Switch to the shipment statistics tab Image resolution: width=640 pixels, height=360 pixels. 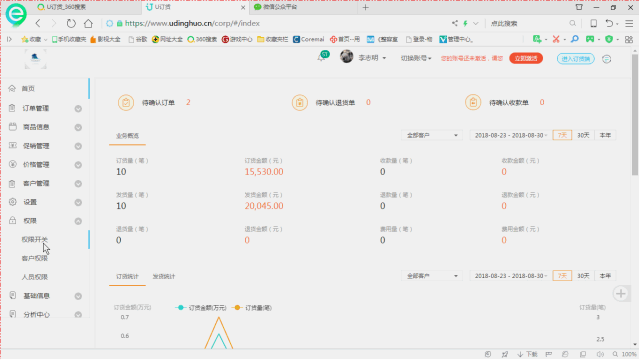tap(164, 276)
